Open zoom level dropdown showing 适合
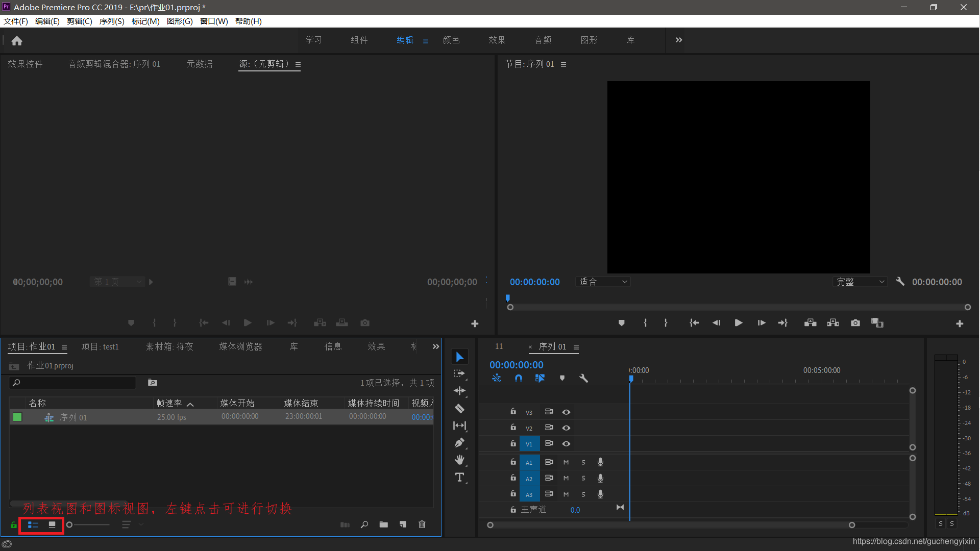Viewport: 980px width, 551px height. pyautogui.click(x=603, y=282)
